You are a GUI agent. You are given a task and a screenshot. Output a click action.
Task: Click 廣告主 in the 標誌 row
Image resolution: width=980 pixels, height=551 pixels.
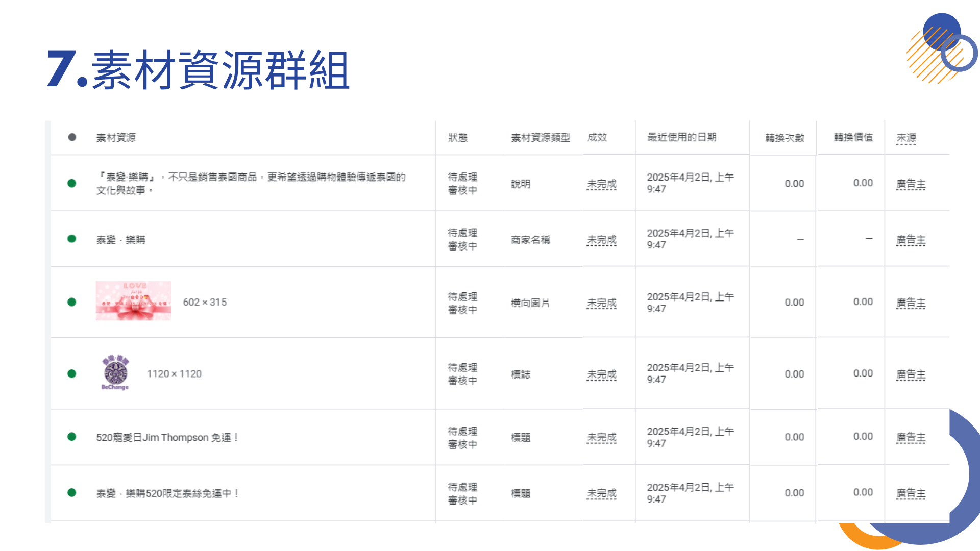coord(911,374)
